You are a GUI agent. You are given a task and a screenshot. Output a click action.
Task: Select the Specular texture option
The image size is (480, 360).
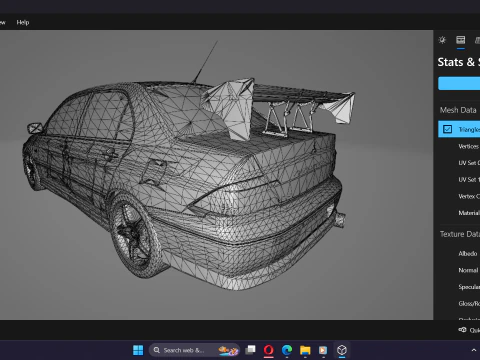pyautogui.click(x=469, y=287)
